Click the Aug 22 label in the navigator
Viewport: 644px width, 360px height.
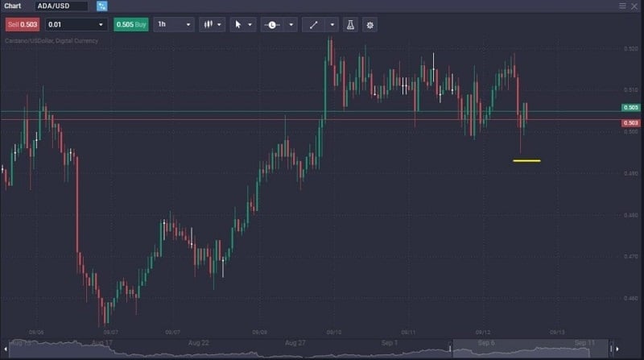coord(198,343)
